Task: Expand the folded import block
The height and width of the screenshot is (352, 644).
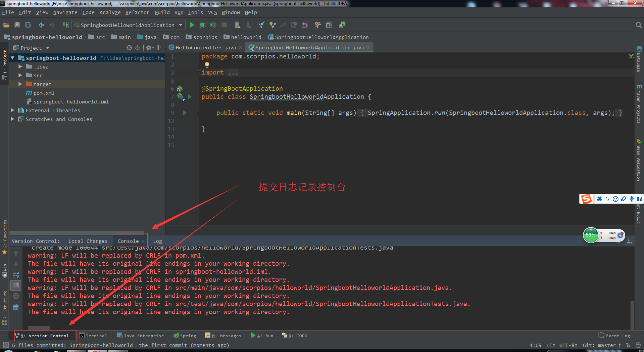Action: coord(199,73)
